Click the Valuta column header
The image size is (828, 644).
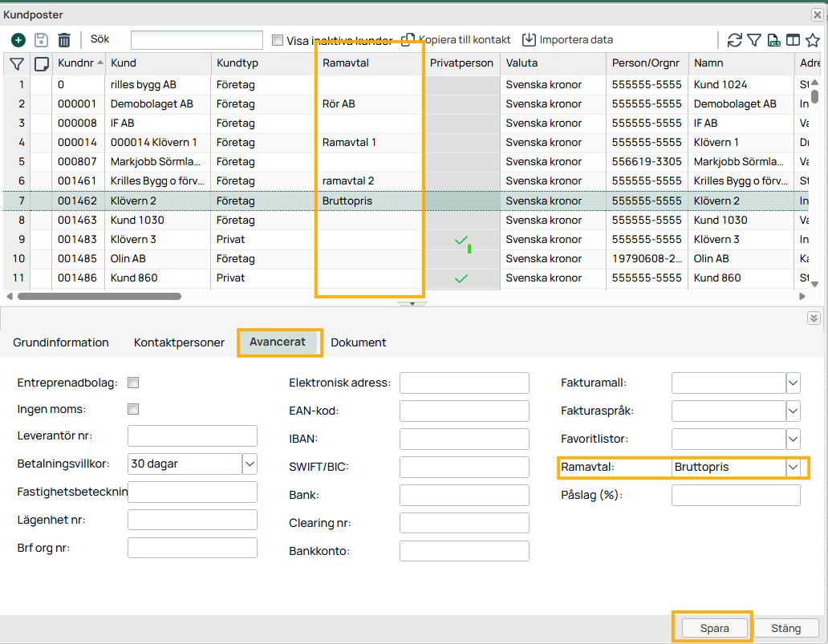coord(553,63)
